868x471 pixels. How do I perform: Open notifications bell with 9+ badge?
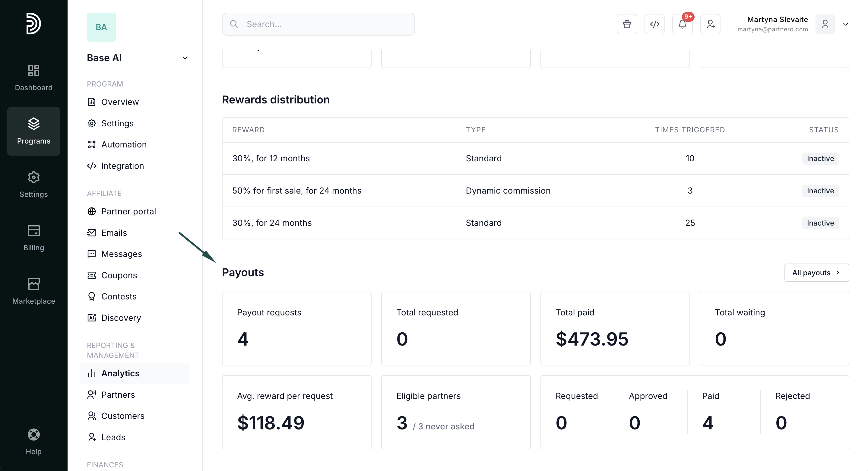[682, 24]
